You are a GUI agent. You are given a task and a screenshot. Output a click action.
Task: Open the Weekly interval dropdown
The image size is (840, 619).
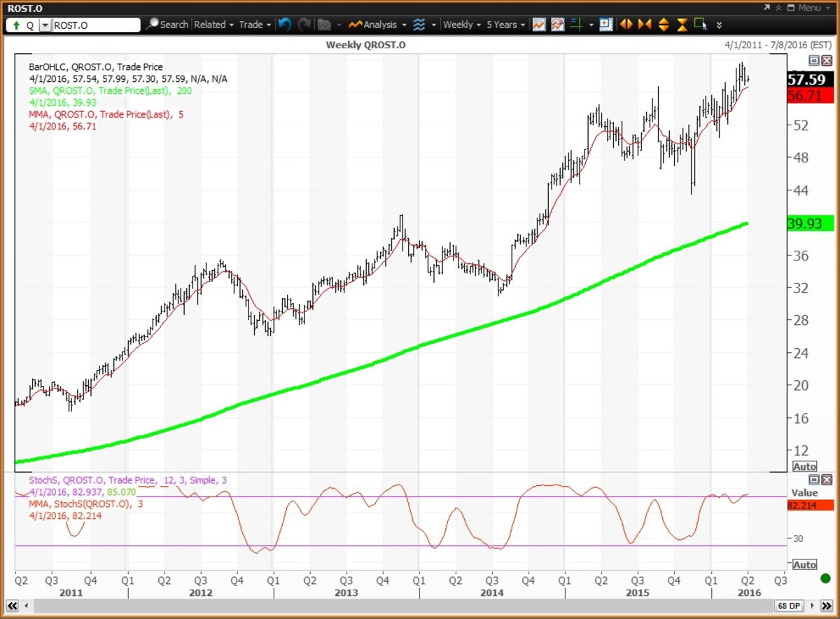(x=462, y=25)
